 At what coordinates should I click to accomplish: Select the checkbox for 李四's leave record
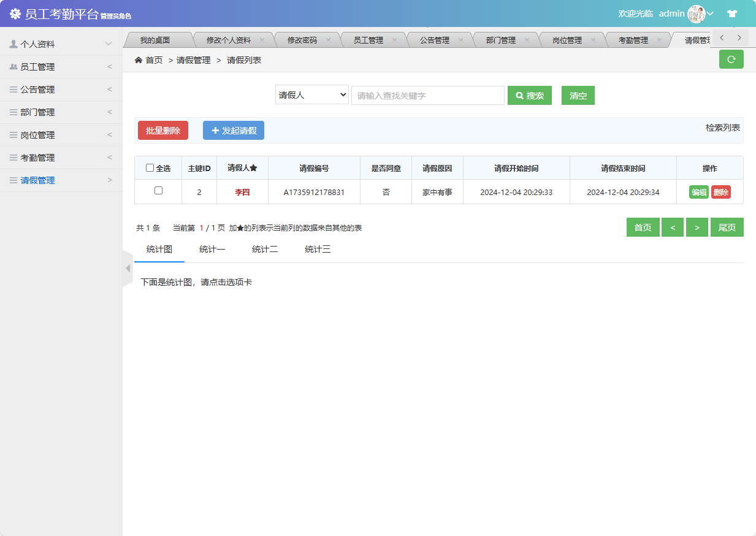(158, 191)
